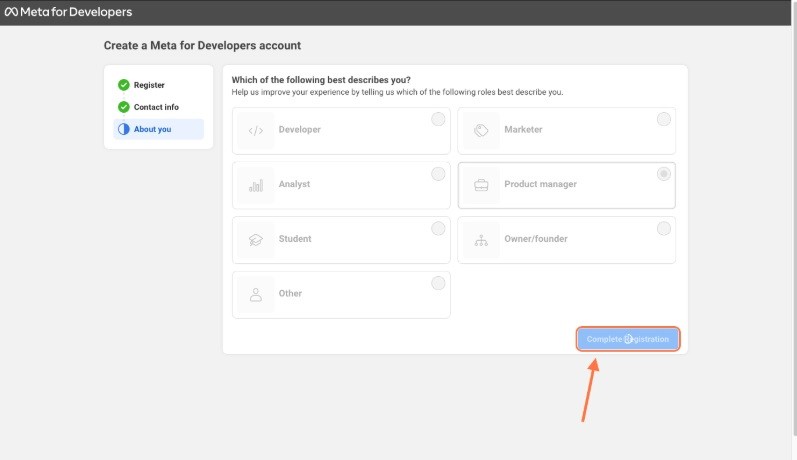The width and height of the screenshot is (797, 460).
Task: Choose the Product manager card label
Action: [540, 184]
